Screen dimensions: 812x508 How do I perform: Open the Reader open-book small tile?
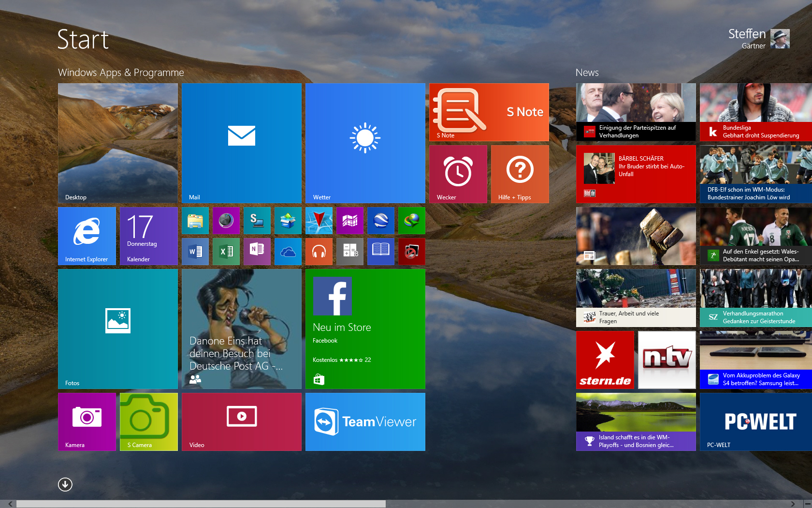(x=381, y=252)
